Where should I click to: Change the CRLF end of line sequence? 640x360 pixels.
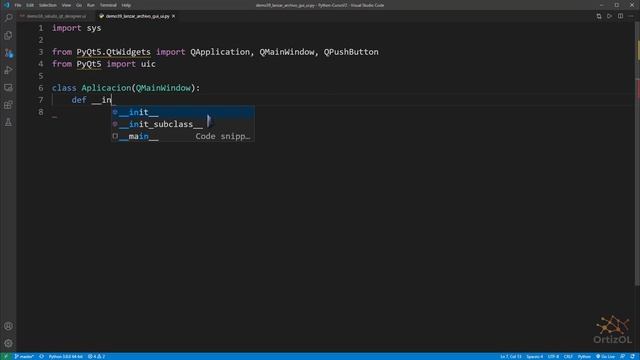click(x=568, y=356)
